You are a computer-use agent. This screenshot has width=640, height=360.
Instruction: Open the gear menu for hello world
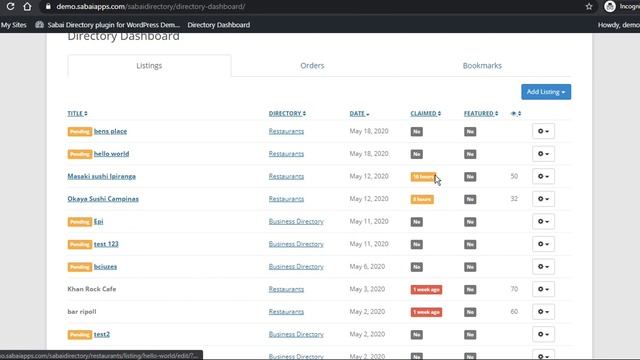click(x=543, y=154)
